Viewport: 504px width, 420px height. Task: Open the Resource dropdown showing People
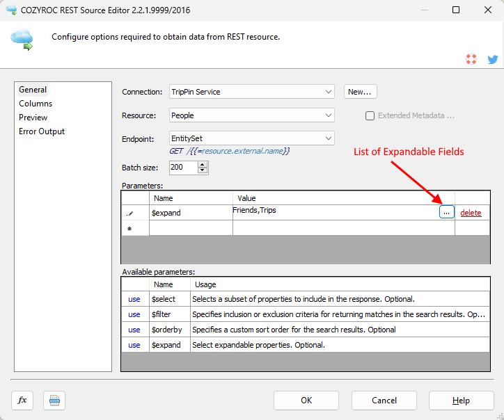[252, 115]
